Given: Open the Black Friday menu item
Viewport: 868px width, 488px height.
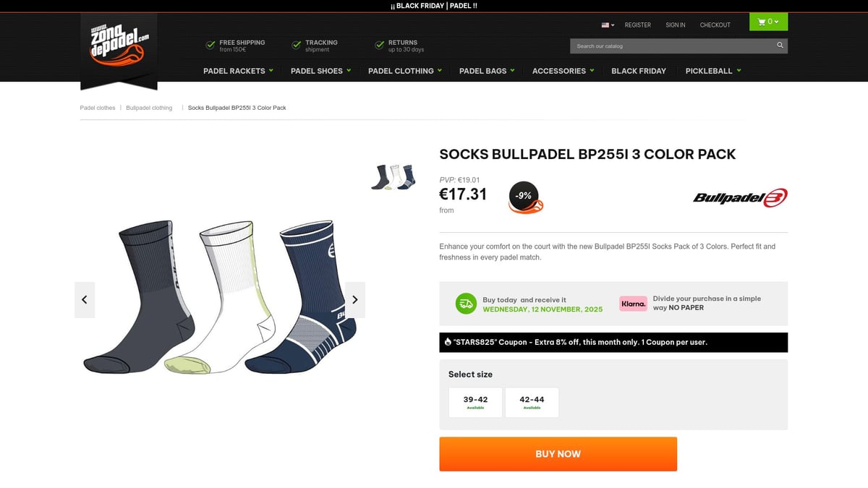Looking at the screenshot, I should pos(639,71).
